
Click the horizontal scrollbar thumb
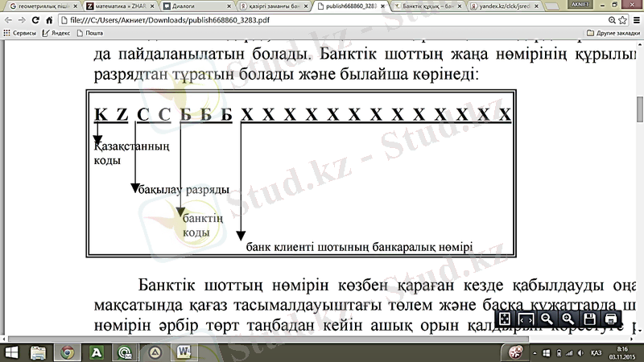click(x=267, y=339)
